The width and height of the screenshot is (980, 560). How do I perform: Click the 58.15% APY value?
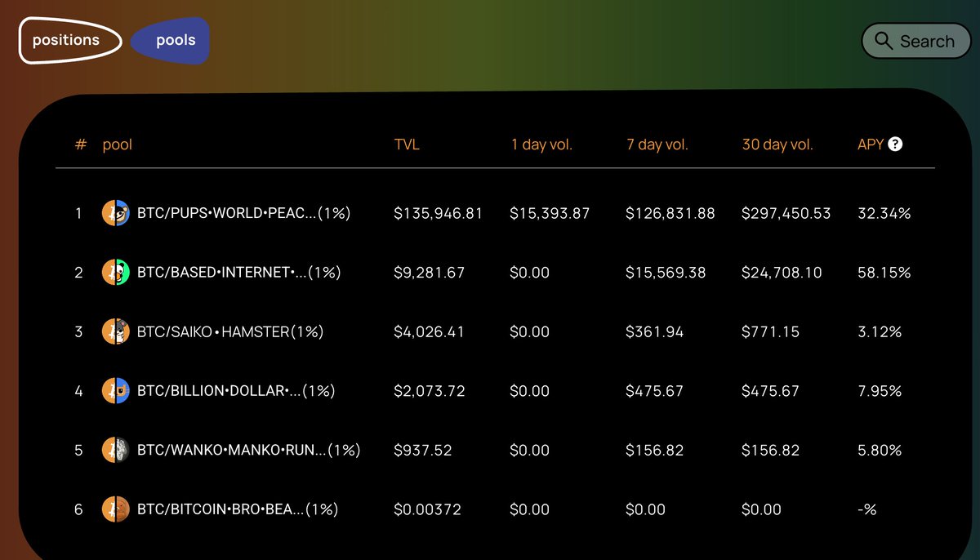tap(884, 273)
